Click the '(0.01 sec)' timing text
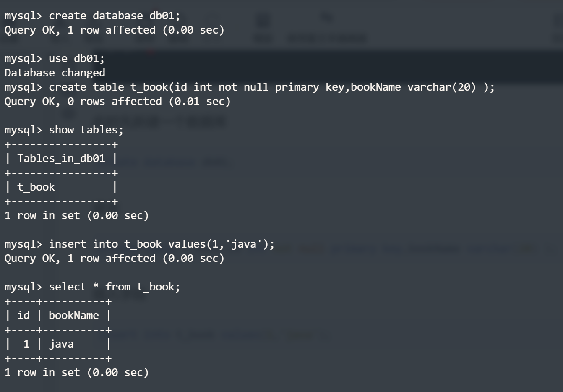 point(200,102)
